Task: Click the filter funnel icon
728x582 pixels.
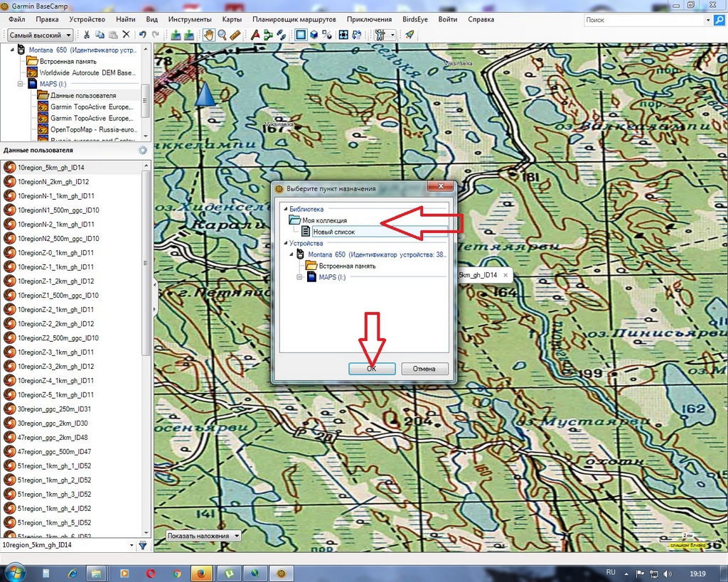Action: pyautogui.click(x=142, y=545)
